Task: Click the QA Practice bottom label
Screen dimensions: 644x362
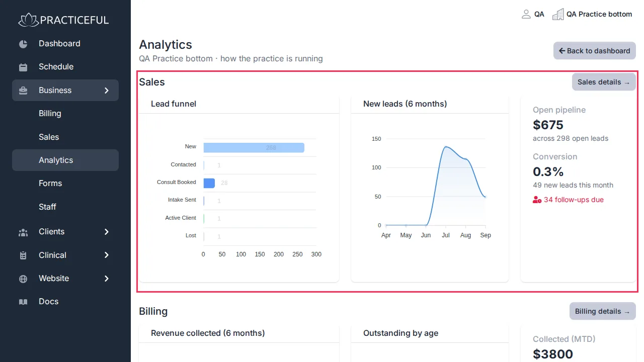Action: coord(599,14)
